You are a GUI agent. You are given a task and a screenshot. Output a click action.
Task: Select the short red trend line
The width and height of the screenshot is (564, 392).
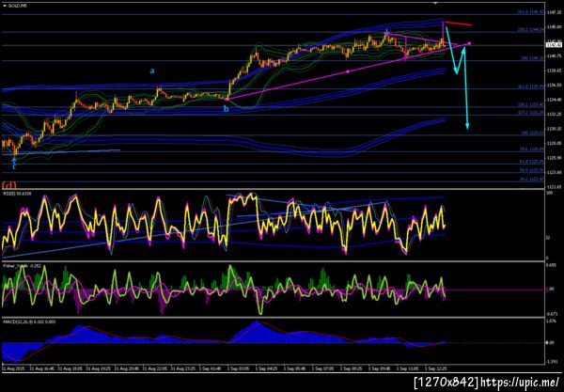coord(459,24)
